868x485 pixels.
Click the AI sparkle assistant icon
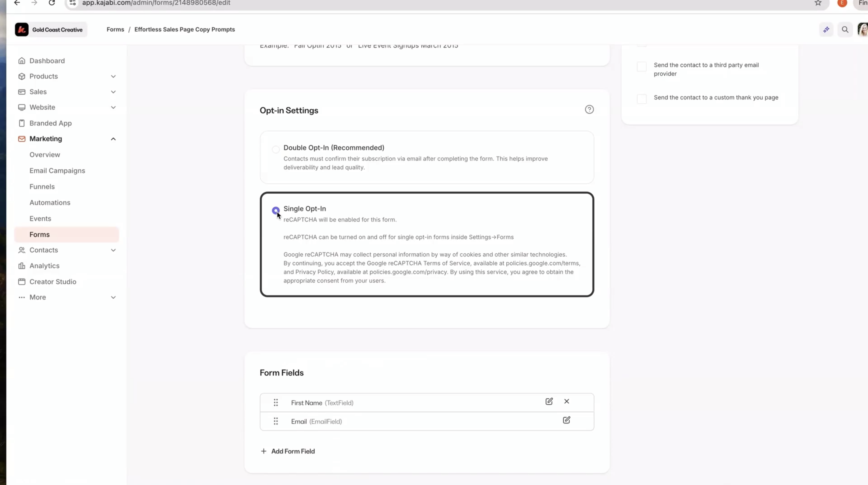coord(826,30)
